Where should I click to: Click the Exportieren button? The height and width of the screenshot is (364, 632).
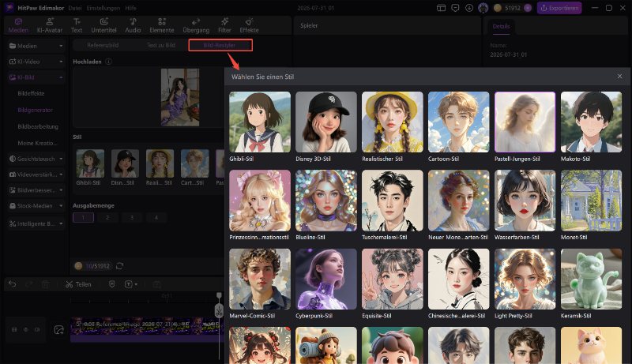(559, 8)
